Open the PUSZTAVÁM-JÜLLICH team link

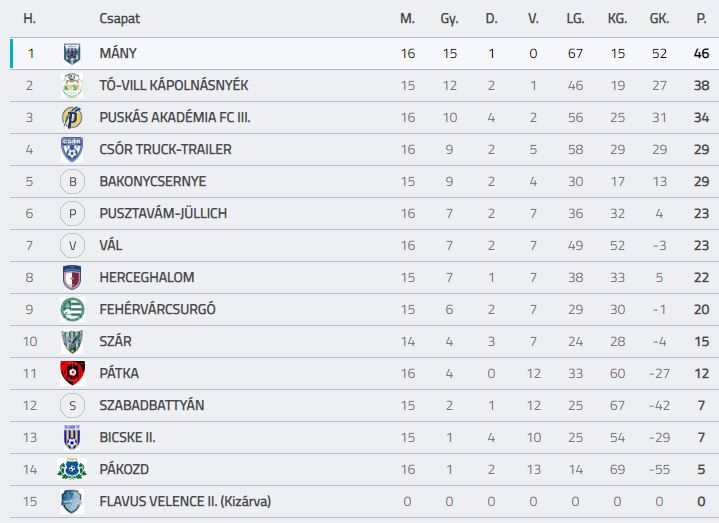tap(163, 214)
